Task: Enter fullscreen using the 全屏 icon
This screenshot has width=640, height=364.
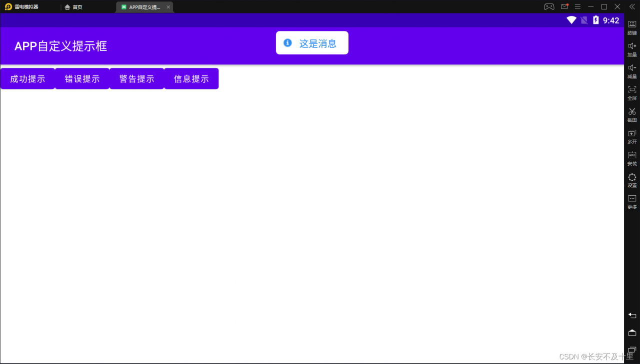Action: pyautogui.click(x=631, y=93)
